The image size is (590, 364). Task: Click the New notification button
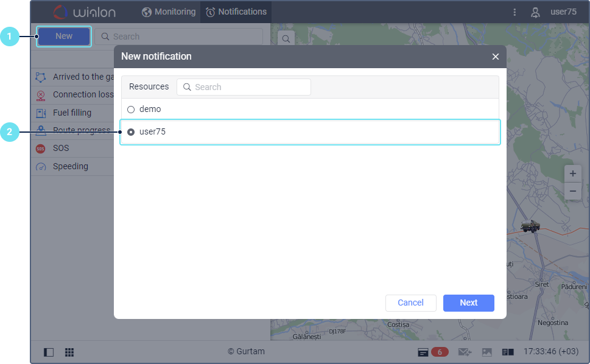click(x=63, y=36)
